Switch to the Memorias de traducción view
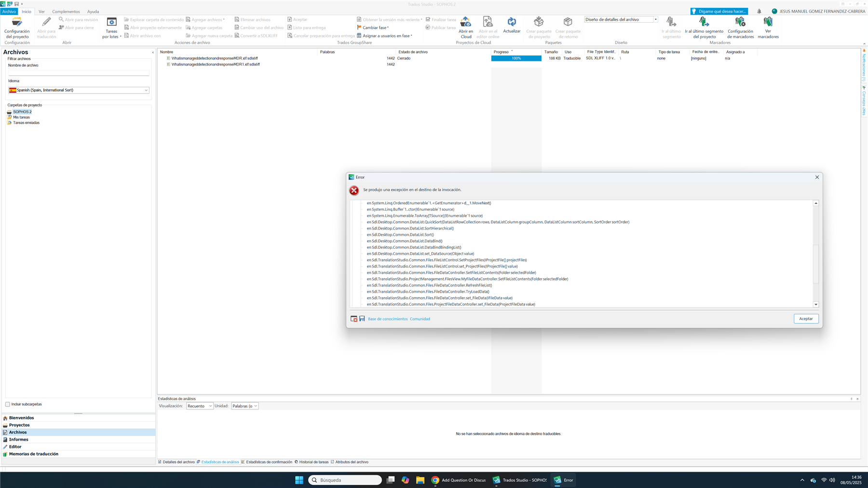Viewport: 868px width, 488px height. 34,454
